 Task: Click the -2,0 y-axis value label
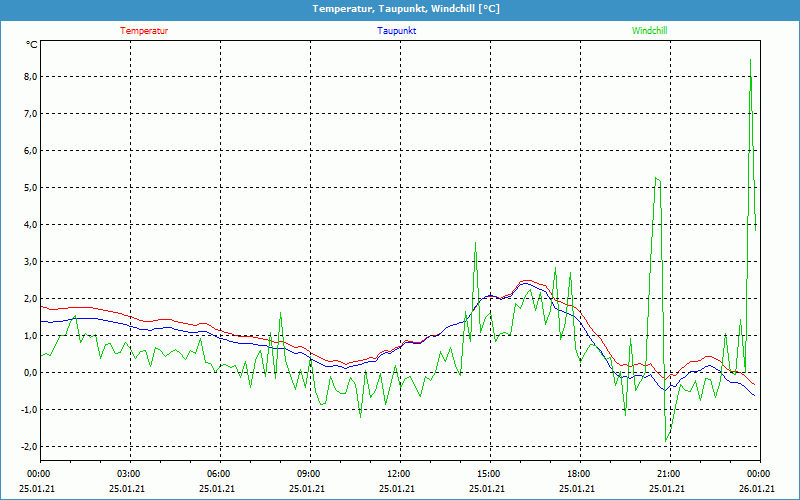(x=28, y=447)
